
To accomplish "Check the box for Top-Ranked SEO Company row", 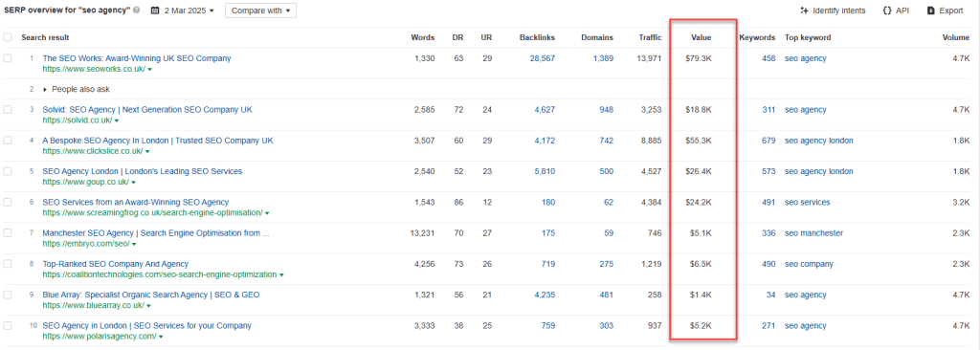I will [x=8, y=264].
